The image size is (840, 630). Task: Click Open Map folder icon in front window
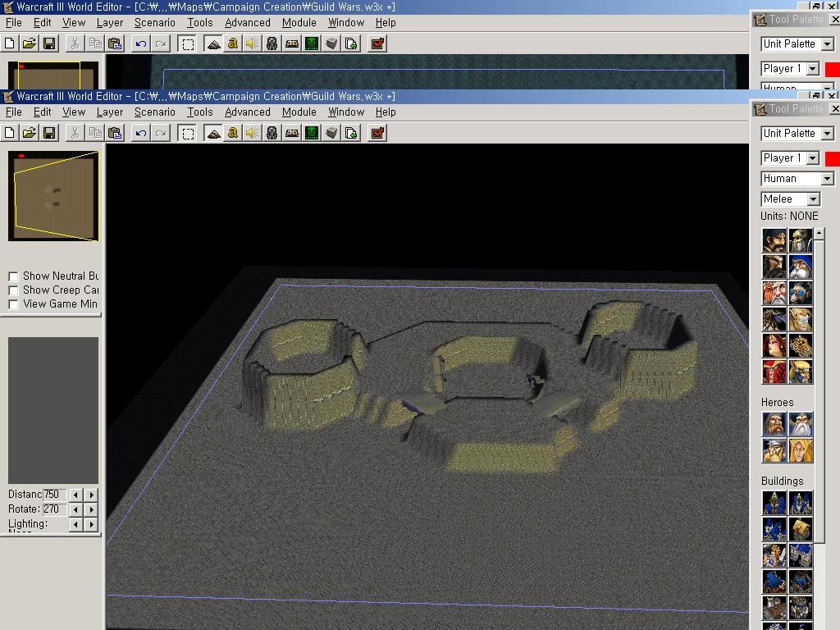pyautogui.click(x=30, y=133)
